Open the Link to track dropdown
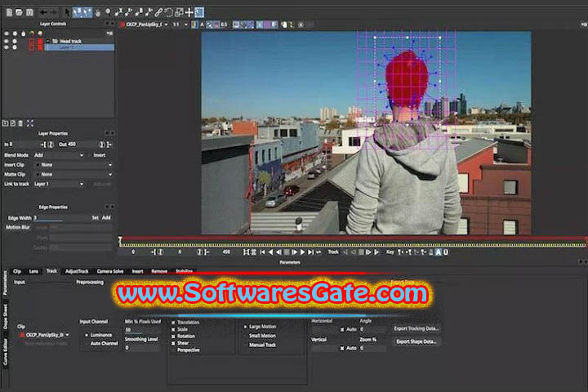Screen dimensions: 588x392 click(x=59, y=185)
